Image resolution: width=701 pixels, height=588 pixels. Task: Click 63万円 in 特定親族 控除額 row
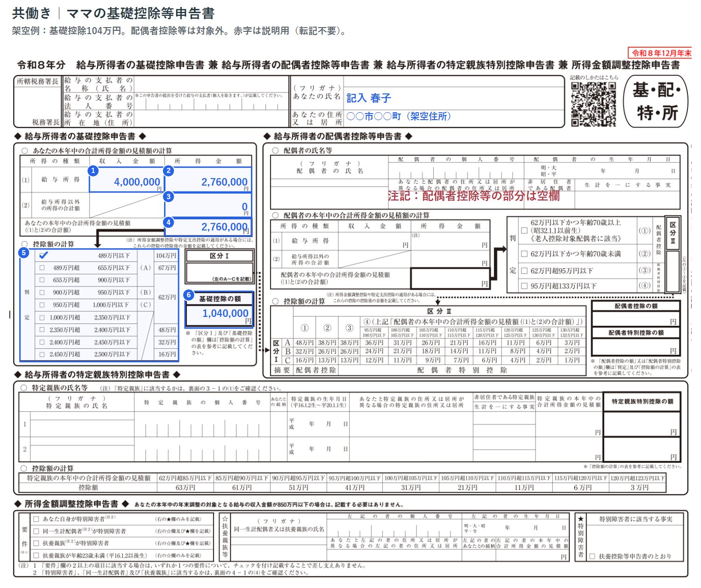click(x=185, y=488)
